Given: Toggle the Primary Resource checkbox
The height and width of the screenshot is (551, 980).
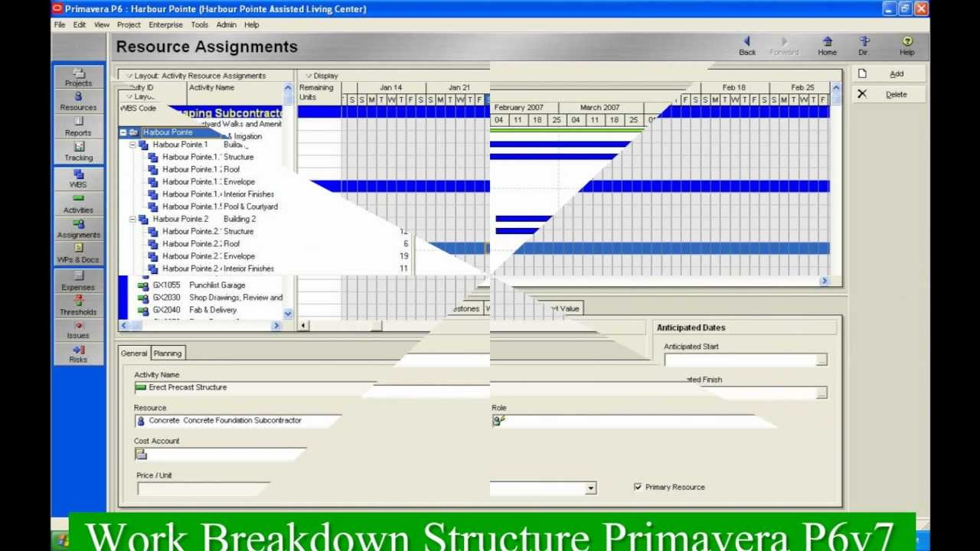Looking at the screenshot, I should [638, 487].
